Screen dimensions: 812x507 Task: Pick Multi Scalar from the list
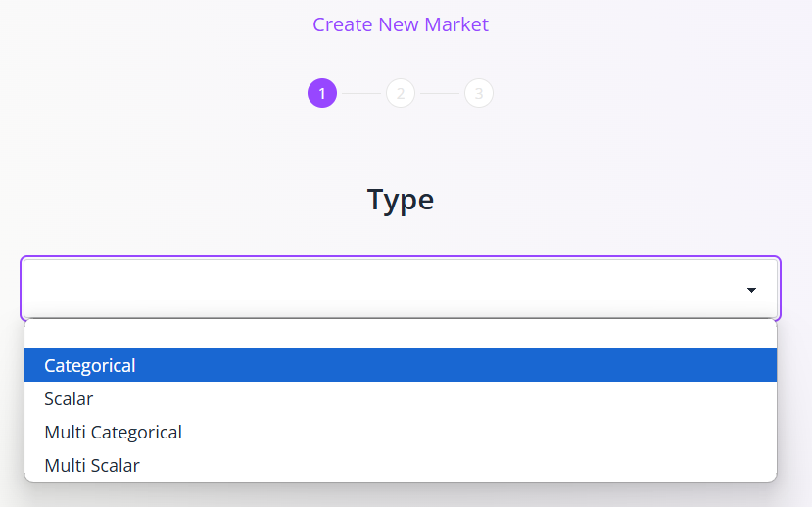pyautogui.click(x=401, y=465)
